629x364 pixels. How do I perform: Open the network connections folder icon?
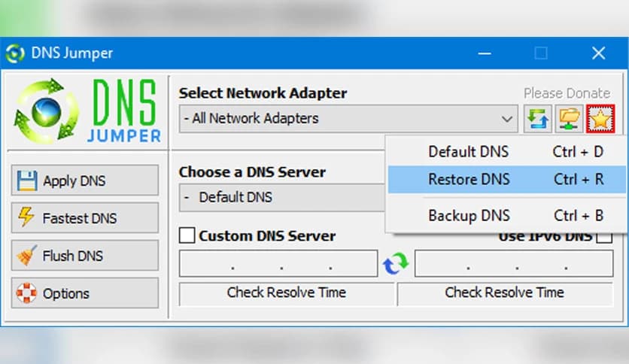569,119
